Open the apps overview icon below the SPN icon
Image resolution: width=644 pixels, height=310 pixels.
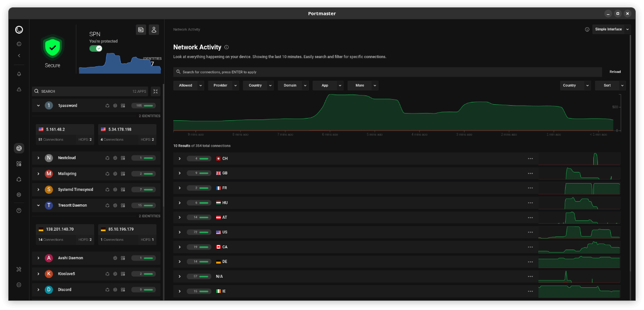[x=19, y=164]
